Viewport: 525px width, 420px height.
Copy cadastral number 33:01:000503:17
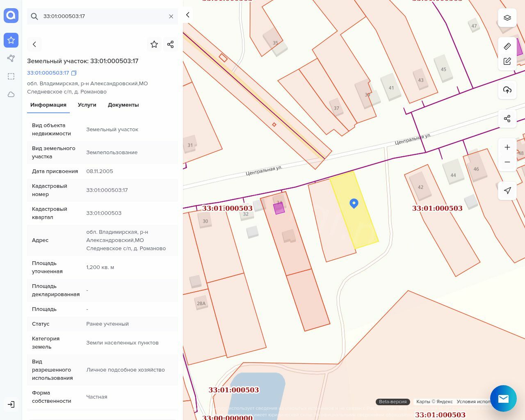tap(74, 73)
